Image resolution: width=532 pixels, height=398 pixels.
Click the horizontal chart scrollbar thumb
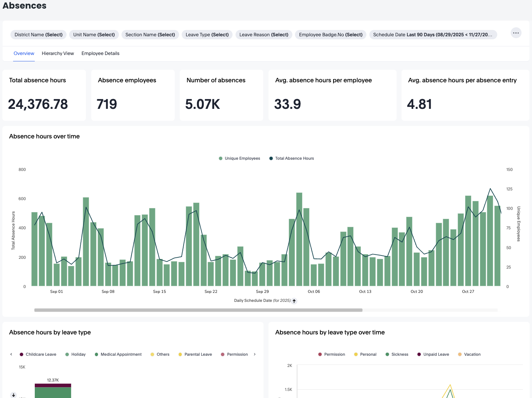tap(198, 310)
